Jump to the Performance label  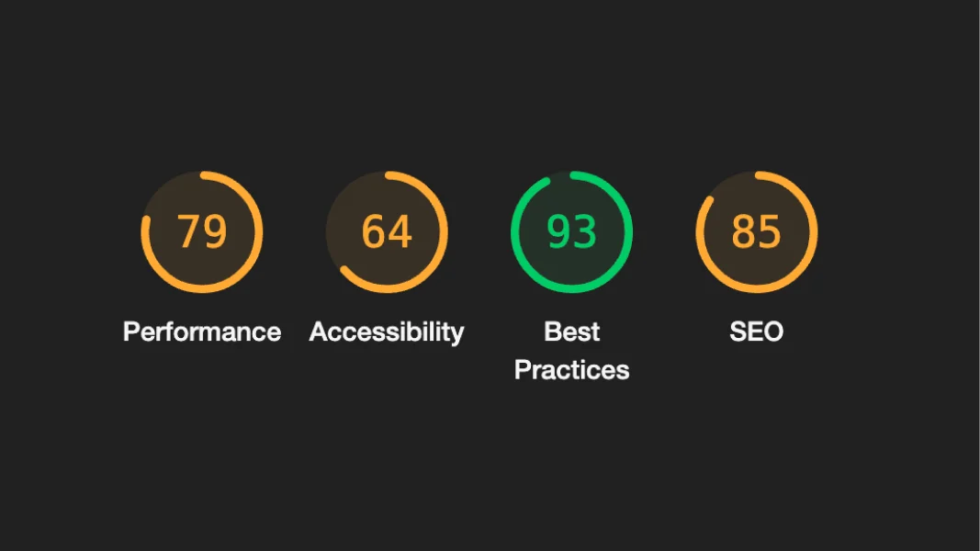[x=202, y=332]
